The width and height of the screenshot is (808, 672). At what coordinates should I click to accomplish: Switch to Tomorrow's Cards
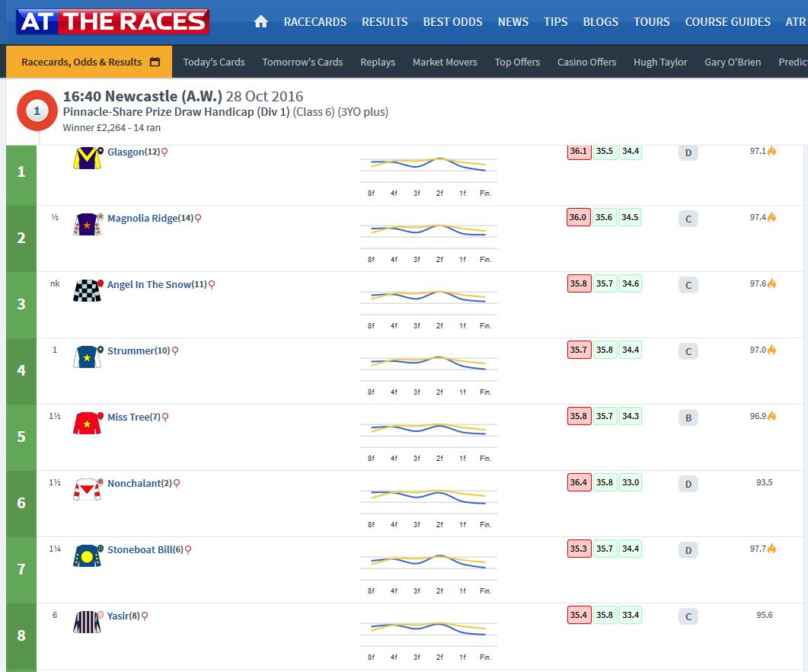coord(302,62)
